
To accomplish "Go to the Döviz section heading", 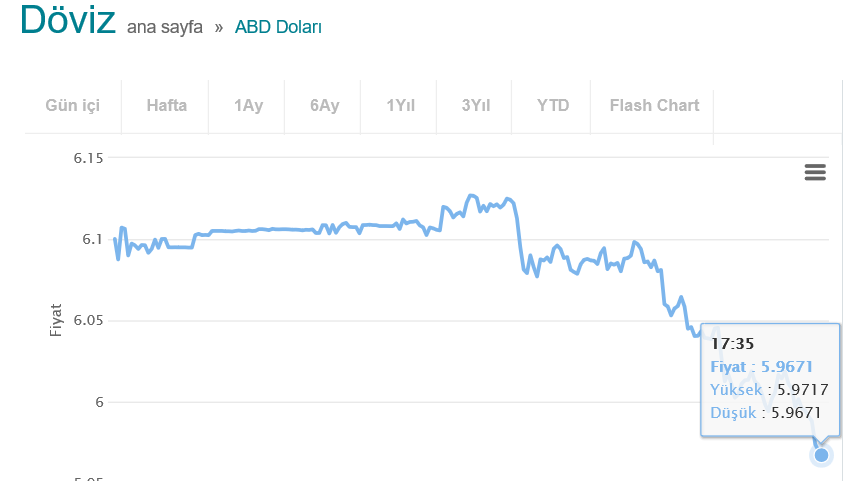I will pyautogui.click(x=68, y=20).
